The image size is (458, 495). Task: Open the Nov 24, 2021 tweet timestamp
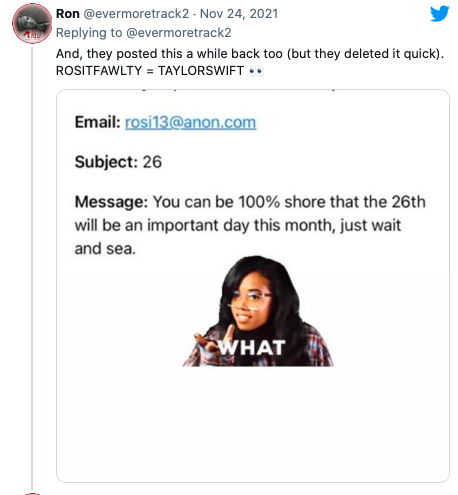click(x=239, y=14)
